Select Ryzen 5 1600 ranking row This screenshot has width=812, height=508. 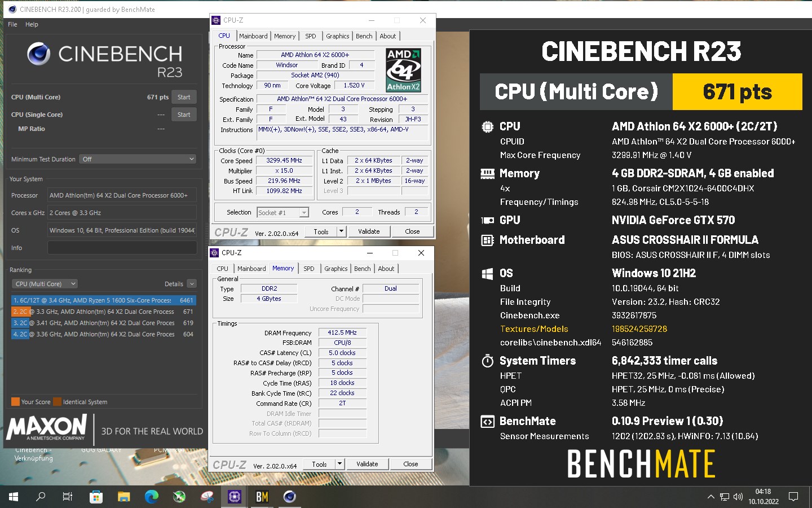104,300
